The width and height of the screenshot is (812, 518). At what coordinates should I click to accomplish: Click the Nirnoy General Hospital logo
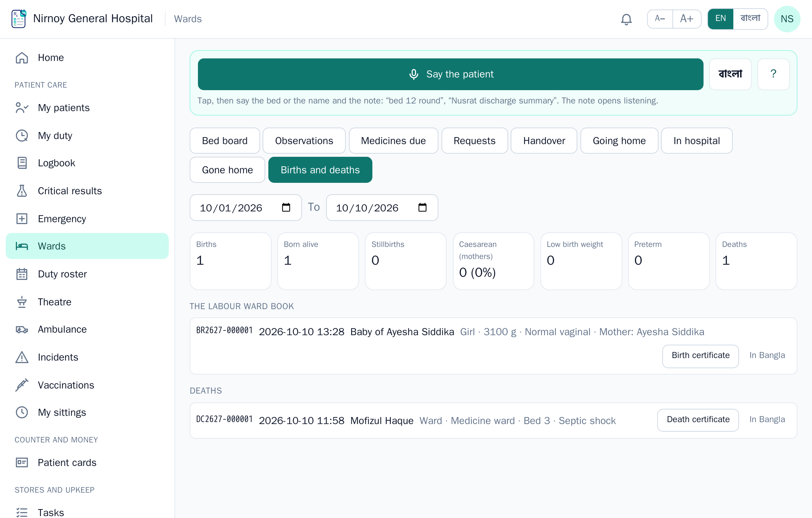point(19,19)
